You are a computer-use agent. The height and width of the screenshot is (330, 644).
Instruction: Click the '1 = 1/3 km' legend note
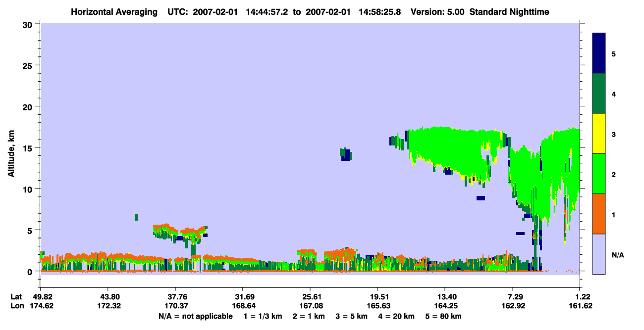coord(263,316)
